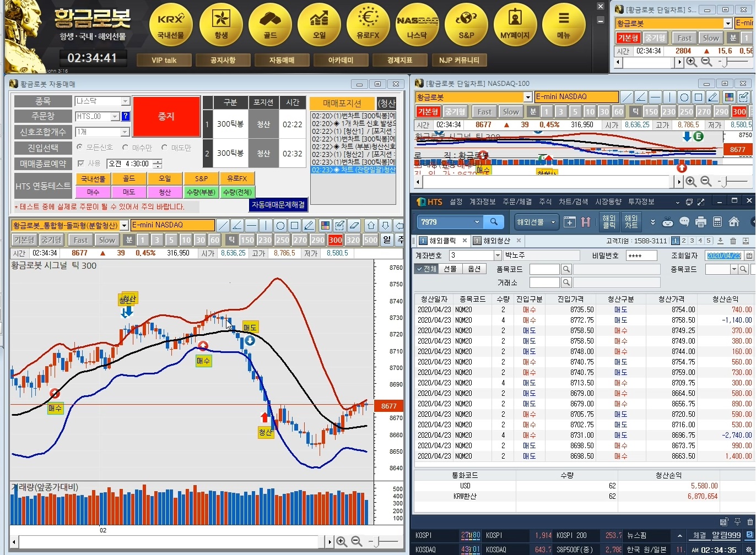The height and width of the screenshot is (555, 756).
Task: Open the 항셍 market button
Action: pyautogui.click(x=221, y=25)
